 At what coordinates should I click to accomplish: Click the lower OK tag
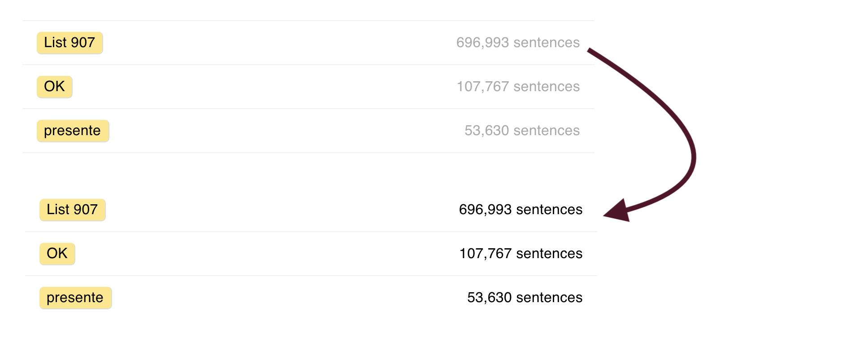click(x=56, y=253)
